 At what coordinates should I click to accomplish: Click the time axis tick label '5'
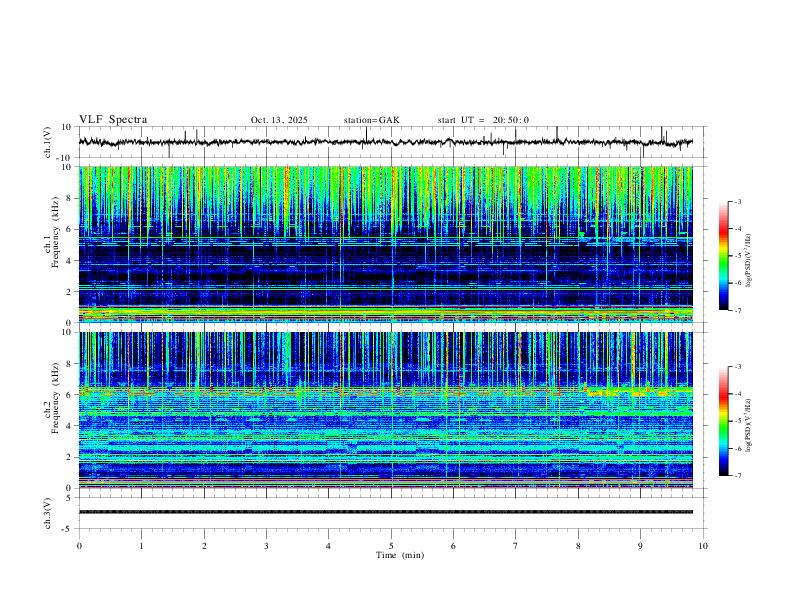click(391, 546)
